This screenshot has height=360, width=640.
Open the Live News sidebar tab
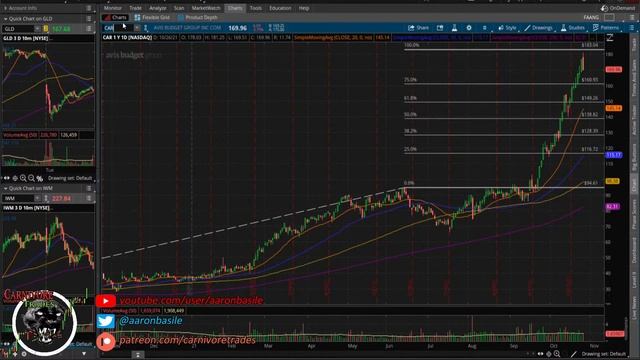click(x=634, y=307)
